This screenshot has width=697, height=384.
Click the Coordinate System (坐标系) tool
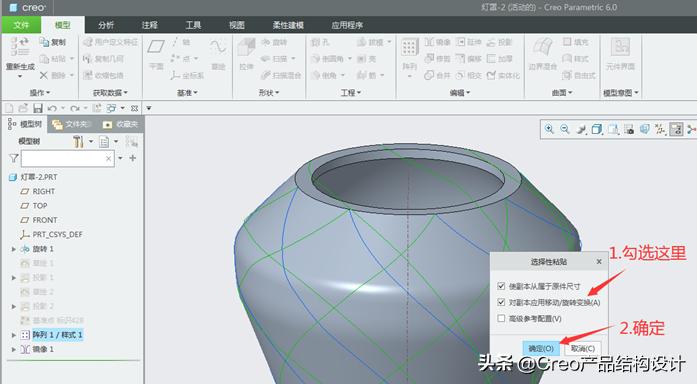click(188, 76)
